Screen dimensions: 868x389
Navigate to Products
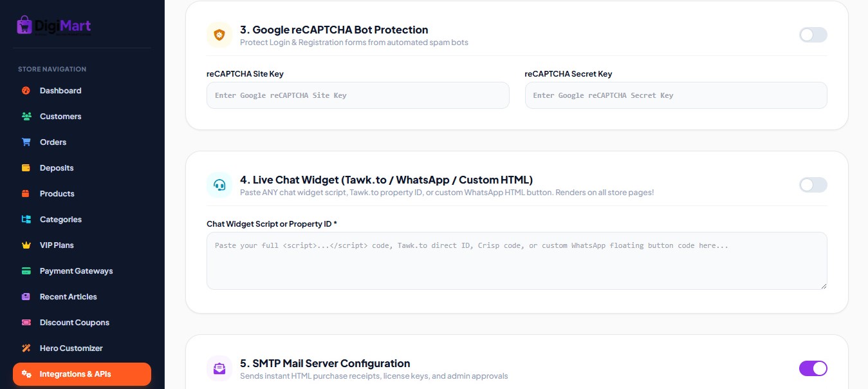pyautogui.click(x=82, y=194)
